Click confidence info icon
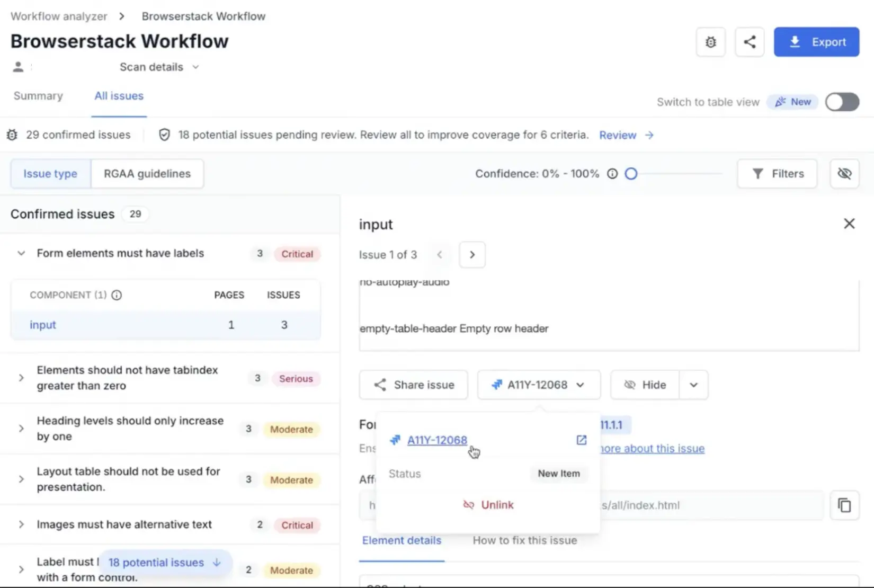The width and height of the screenshot is (874, 588). click(612, 174)
